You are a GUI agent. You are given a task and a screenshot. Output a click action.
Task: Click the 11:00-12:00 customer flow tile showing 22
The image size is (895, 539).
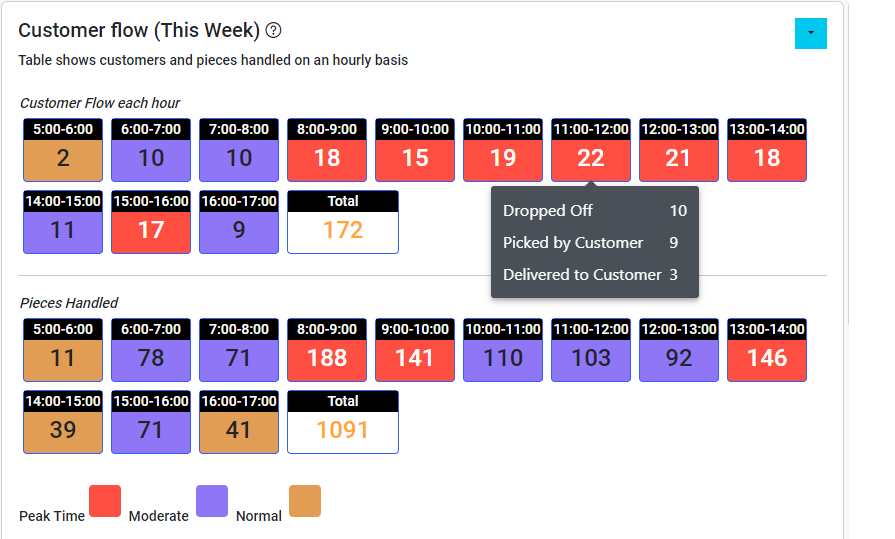click(591, 151)
